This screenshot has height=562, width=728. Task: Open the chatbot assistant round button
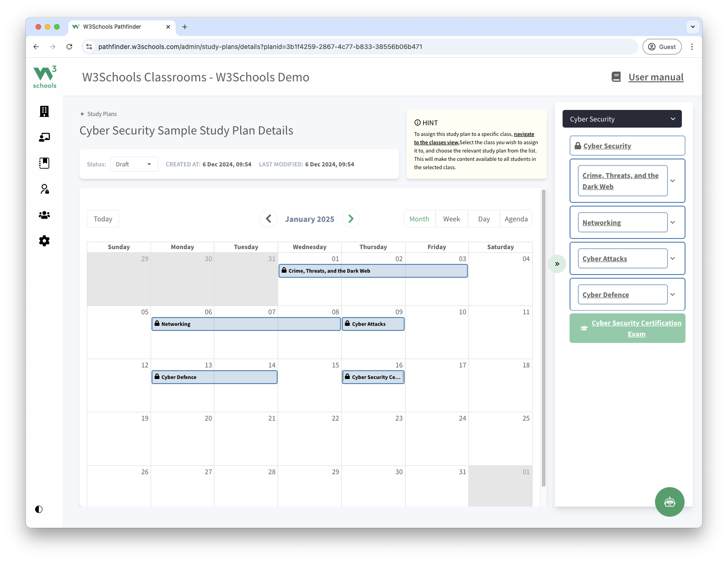pos(669,501)
